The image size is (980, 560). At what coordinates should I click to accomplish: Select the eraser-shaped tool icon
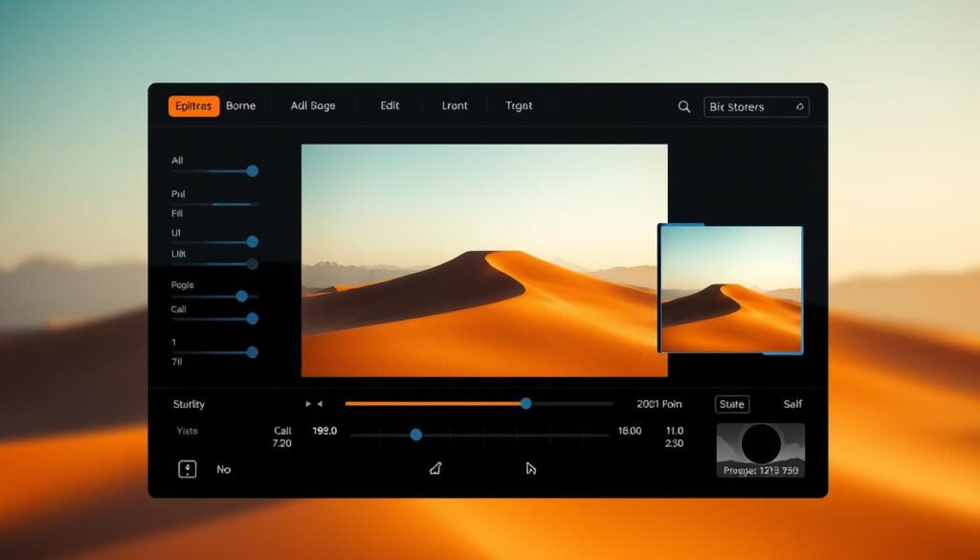click(435, 468)
